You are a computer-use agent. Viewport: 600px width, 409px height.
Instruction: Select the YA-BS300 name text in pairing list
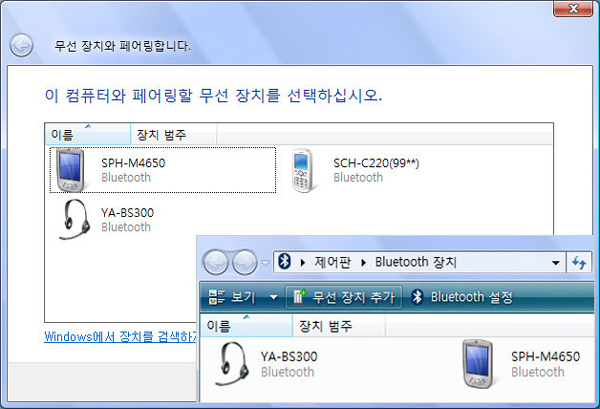[x=127, y=213]
